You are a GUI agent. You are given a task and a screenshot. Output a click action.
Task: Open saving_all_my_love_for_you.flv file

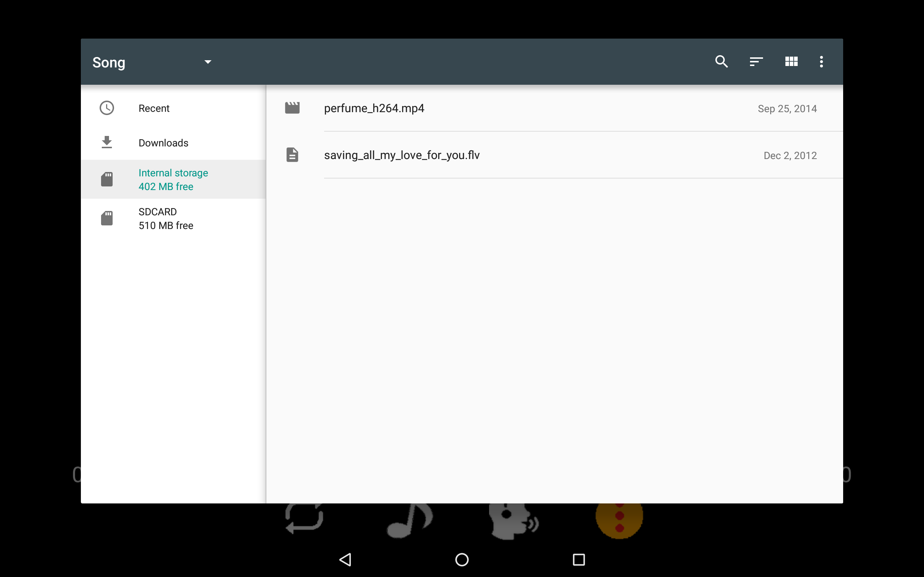[402, 155]
